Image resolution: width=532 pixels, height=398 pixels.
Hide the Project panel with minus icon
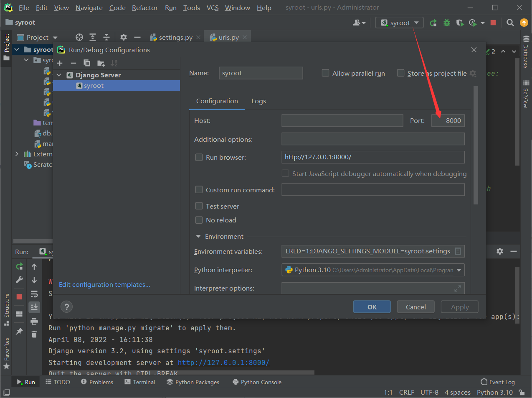(137, 37)
